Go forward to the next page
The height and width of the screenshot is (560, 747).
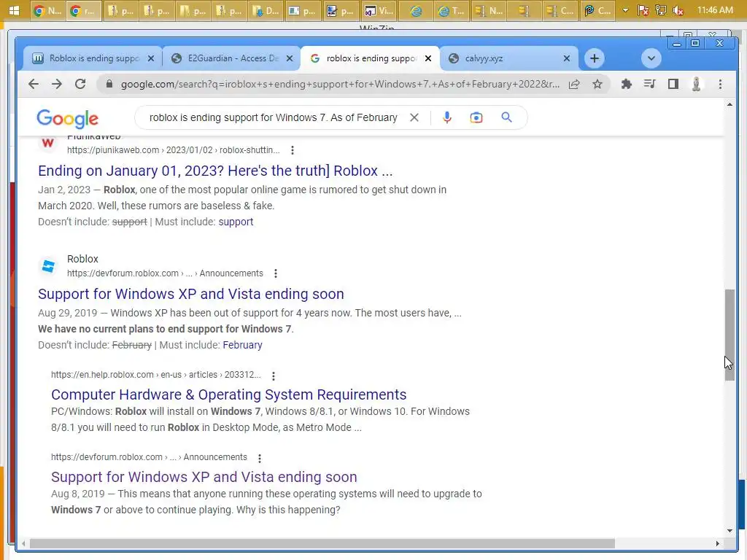(x=57, y=85)
